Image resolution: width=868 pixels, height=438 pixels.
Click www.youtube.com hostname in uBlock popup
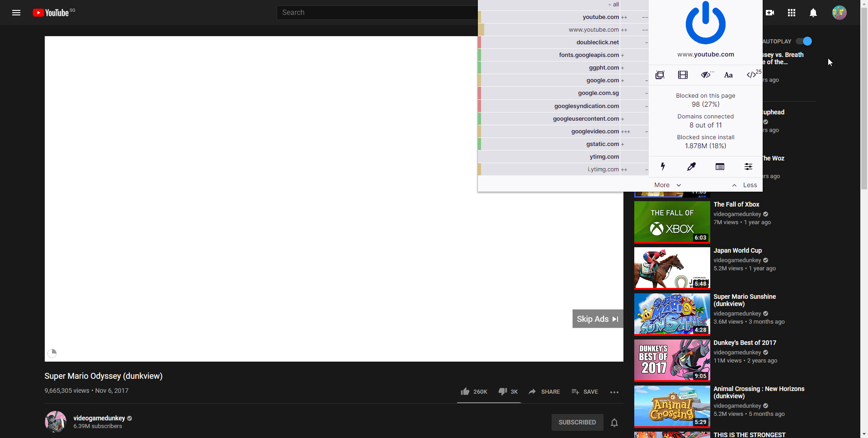click(705, 54)
